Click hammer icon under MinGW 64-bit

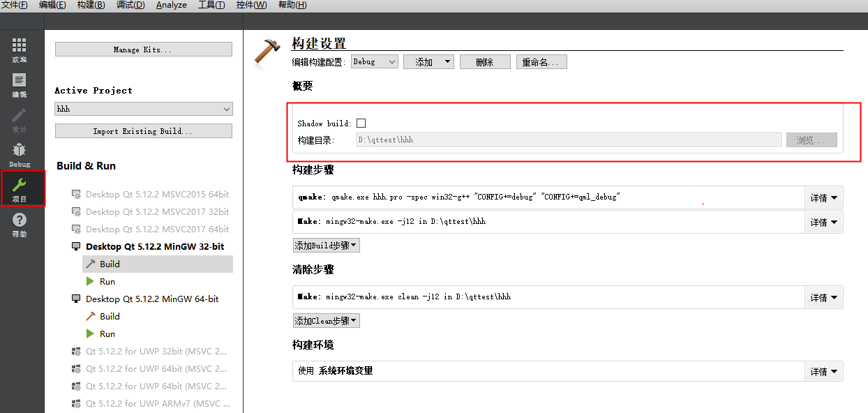90,317
